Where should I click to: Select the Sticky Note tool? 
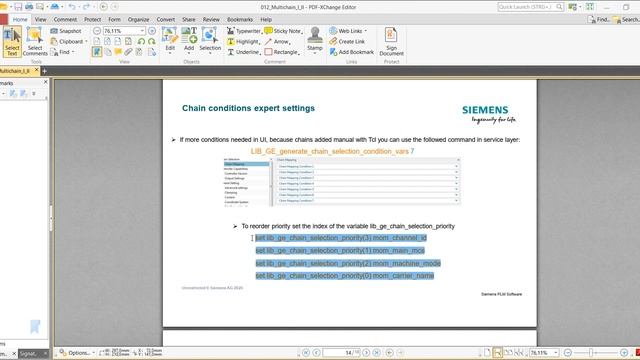[283, 31]
